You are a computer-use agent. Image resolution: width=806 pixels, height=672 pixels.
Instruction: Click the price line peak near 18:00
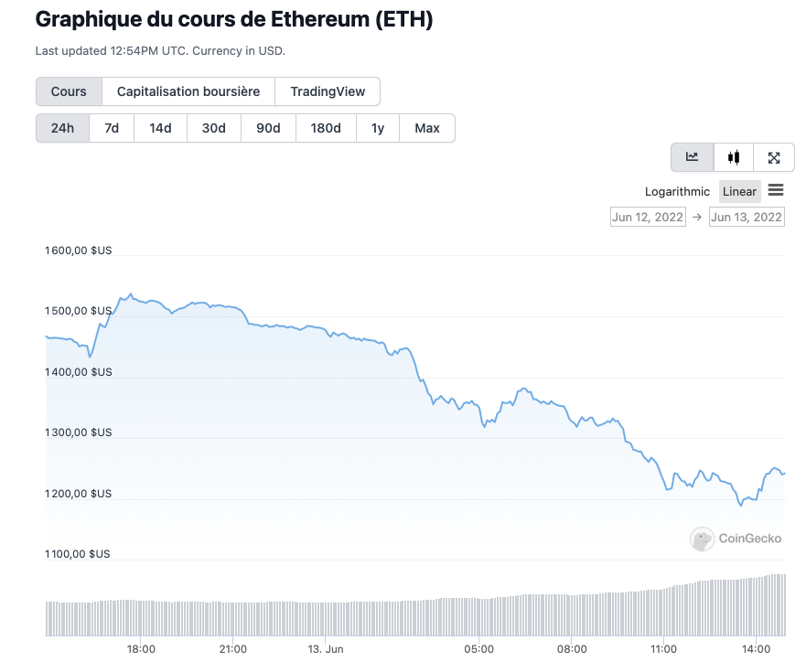coord(131,294)
